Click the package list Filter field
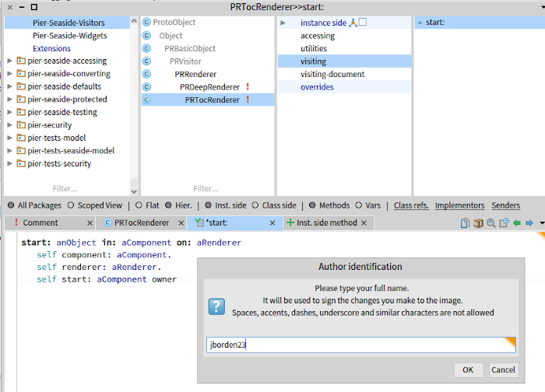The image size is (545, 392). 65,188
